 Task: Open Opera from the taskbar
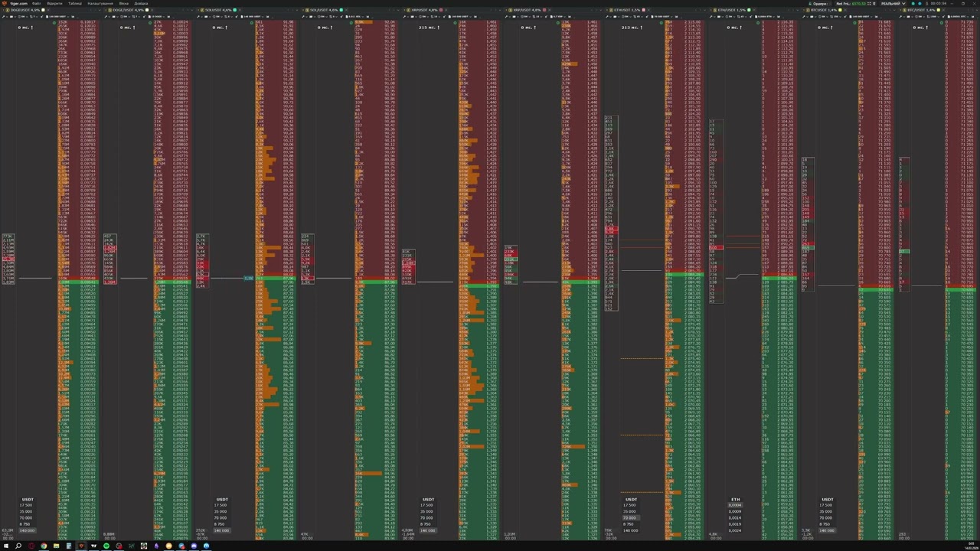(x=31, y=546)
